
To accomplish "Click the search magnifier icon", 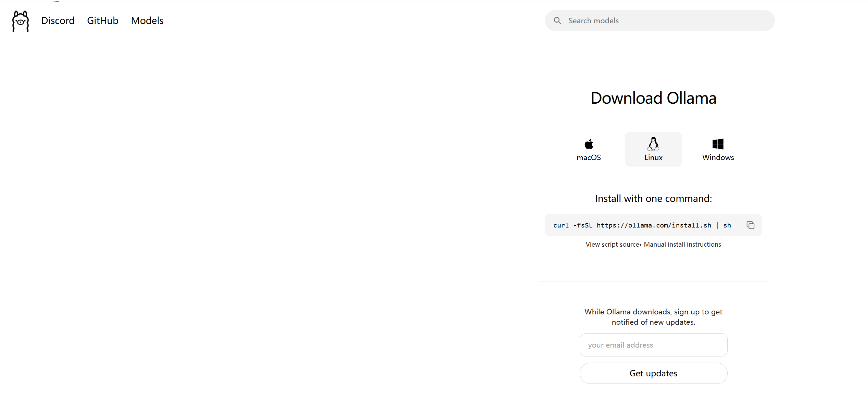I will [x=557, y=21].
